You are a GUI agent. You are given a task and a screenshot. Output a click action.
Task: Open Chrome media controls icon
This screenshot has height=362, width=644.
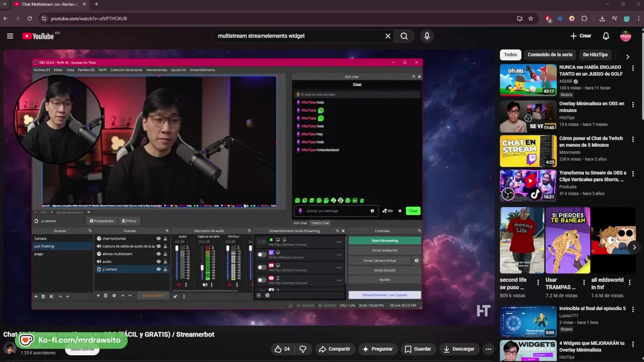click(x=614, y=19)
